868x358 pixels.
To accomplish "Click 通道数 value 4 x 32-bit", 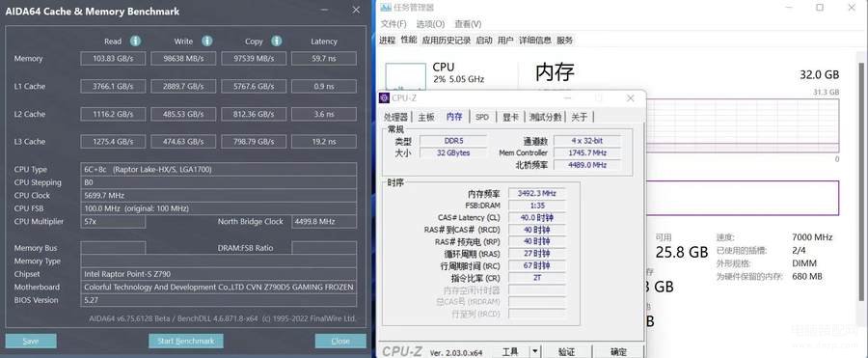I will tap(587, 141).
